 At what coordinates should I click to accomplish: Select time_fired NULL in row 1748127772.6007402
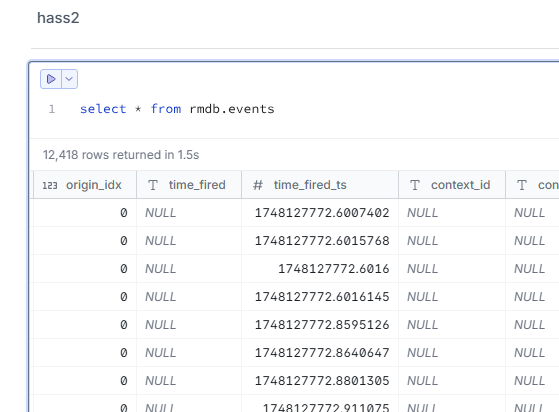[189, 213]
